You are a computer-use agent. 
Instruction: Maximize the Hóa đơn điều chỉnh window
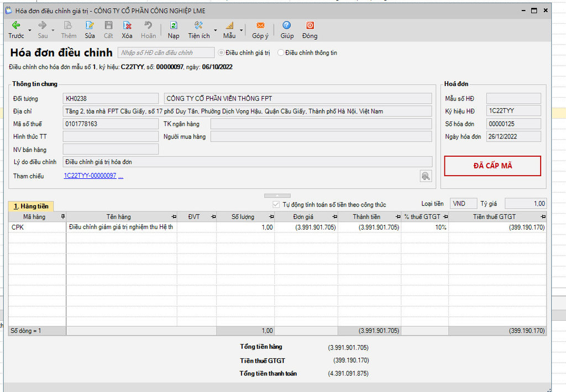click(534, 10)
